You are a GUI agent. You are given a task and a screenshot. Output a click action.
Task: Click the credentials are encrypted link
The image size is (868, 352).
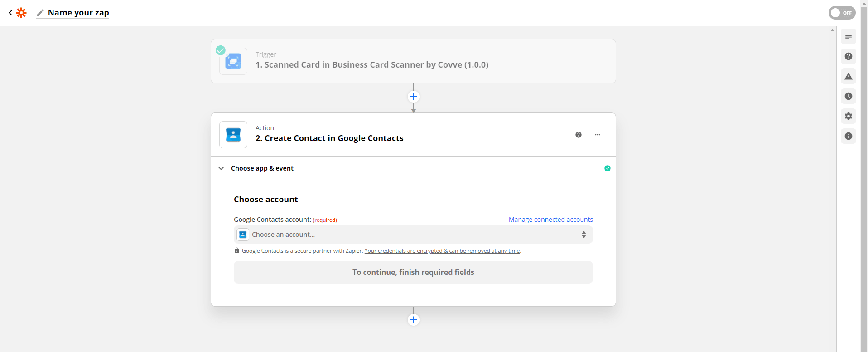[x=442, y=251]
